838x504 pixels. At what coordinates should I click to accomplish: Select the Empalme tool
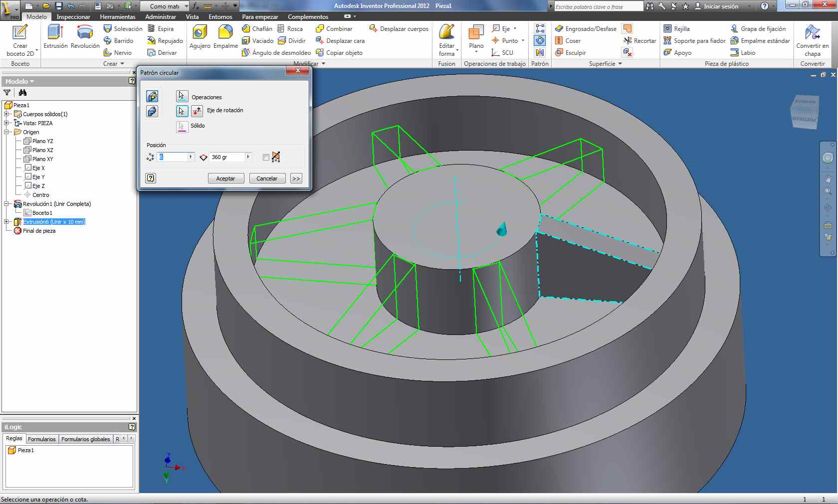coord(225,36)
